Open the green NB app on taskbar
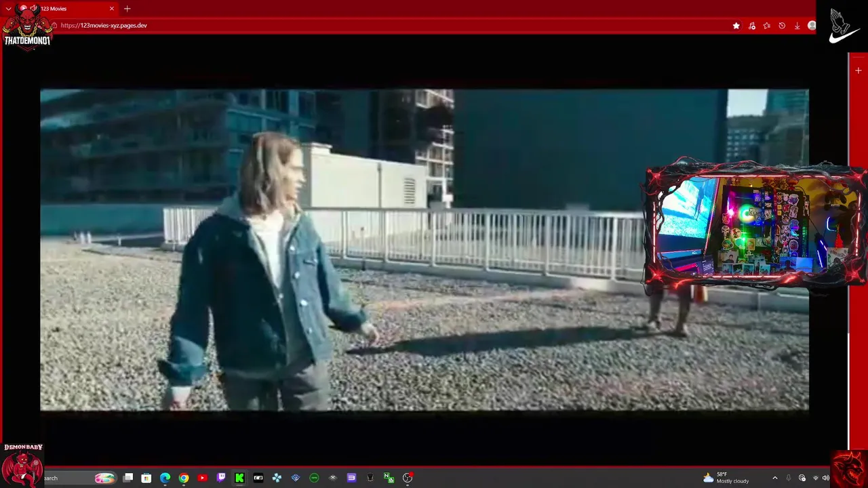This screenshot has height=488, width=868. pos(389,478)
